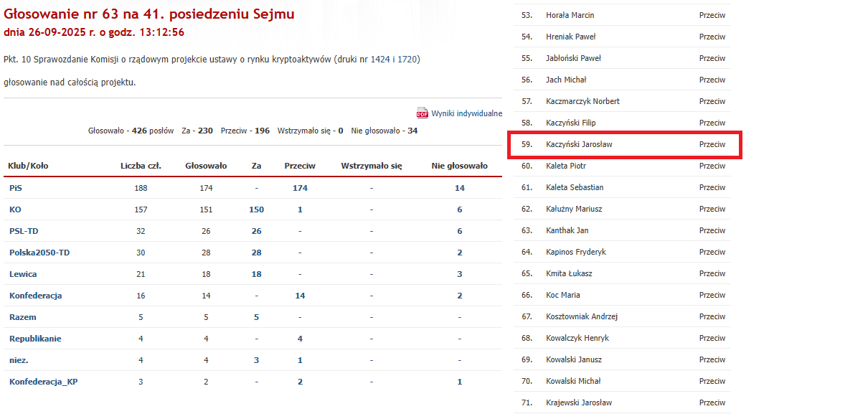Viewport: 868px width, 419px height.
Task: Open druk nr 1424 link
Action: point(380,59)
